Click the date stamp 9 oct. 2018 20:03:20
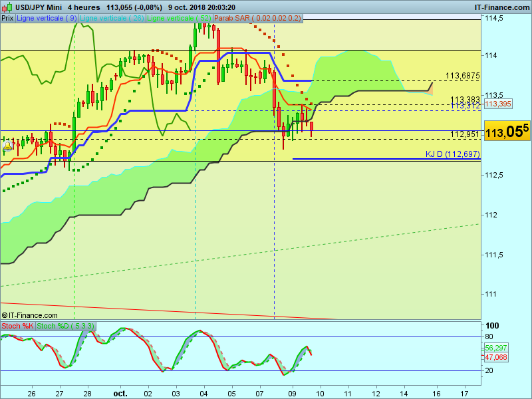532x399 pixels. click(x=201, y=7)
